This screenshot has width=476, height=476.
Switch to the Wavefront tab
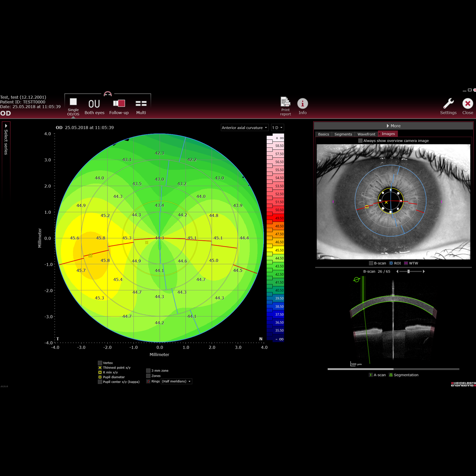[x=366, y=134]
